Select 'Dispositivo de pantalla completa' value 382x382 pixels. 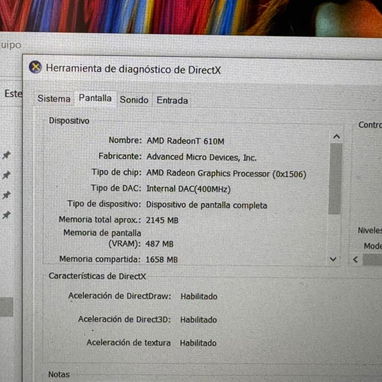(x=207, y=205)
